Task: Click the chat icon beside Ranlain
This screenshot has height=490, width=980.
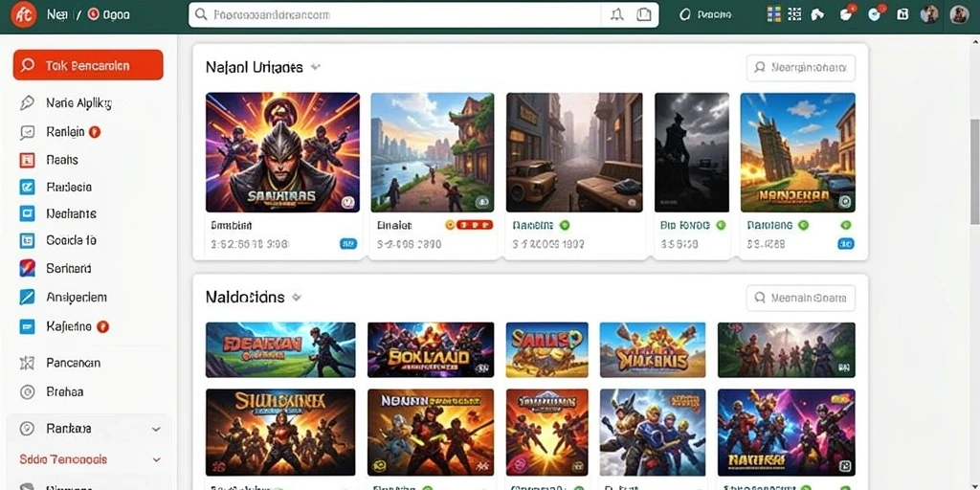Action: tap(27, 132)
